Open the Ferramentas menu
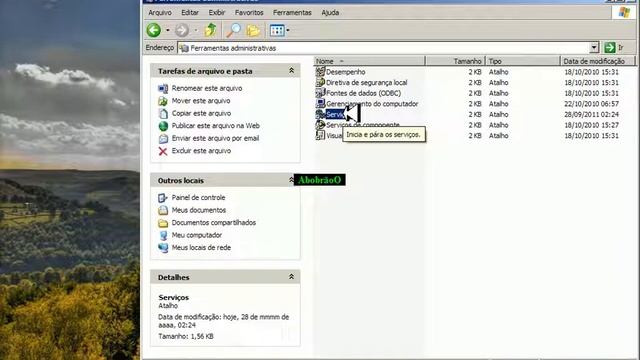640x360 pixels. click(x=292, y=13)
